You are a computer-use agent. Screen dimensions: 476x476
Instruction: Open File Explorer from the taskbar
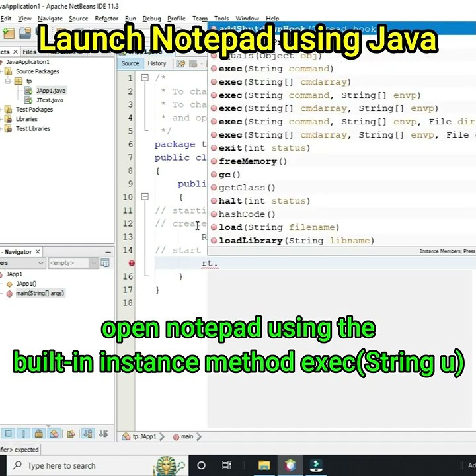click(264, 465)
